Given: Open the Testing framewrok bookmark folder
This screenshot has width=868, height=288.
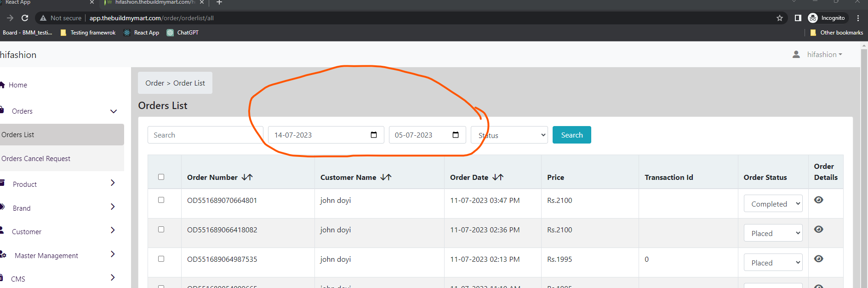Looking at the screenshot, I should tap(88, 33).
